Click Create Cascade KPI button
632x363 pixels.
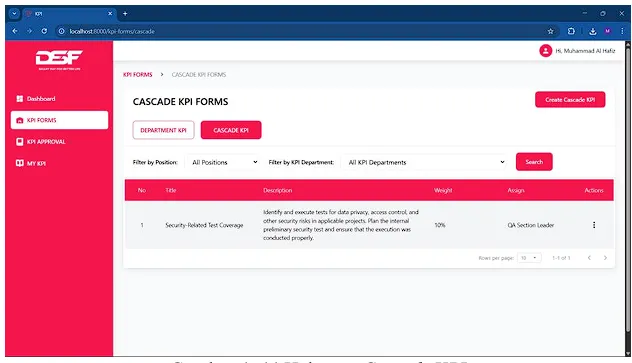coord(570,100)
